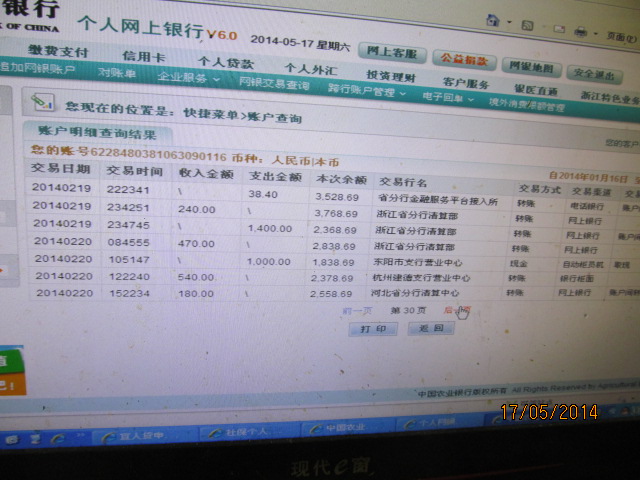Click the 470.00 income amount

pyautogui.click(x=196, y=244)
